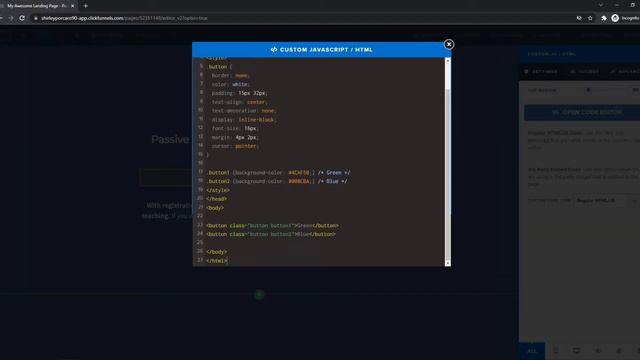Viewport: 640px width, 360px height.
Task: Click the '.button1' Green background-color line
Action: [x=278, y=173]
